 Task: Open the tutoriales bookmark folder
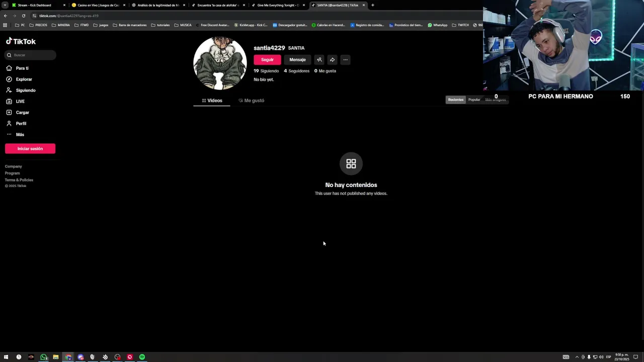[160, 25]
